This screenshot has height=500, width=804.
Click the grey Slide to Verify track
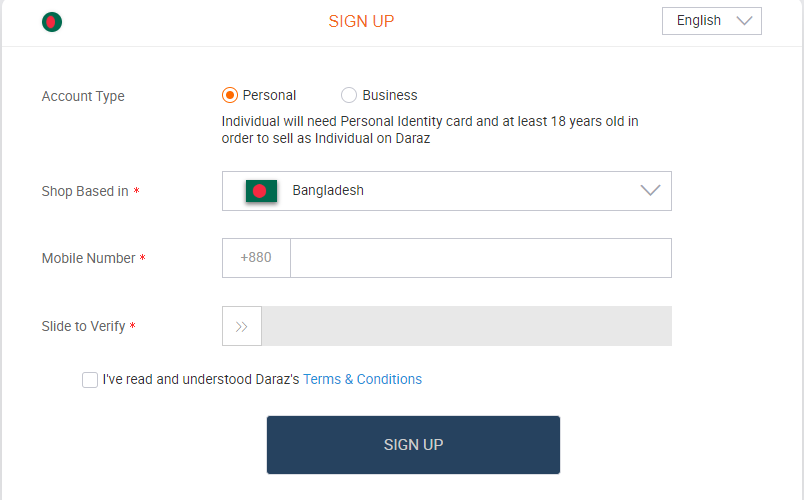pyautogui.click(x=466, y=326)
